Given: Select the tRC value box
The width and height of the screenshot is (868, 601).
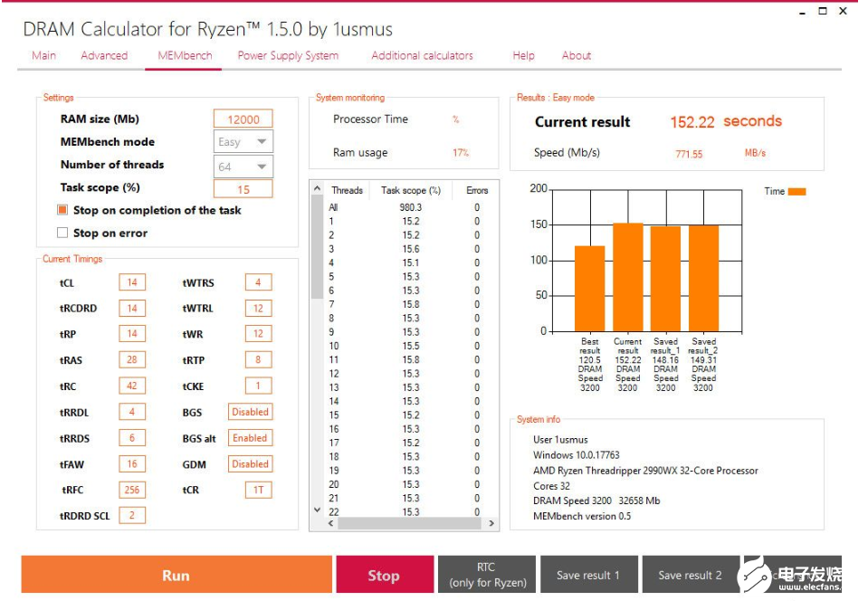Looking at the screenshot, I should pos(132,386).
